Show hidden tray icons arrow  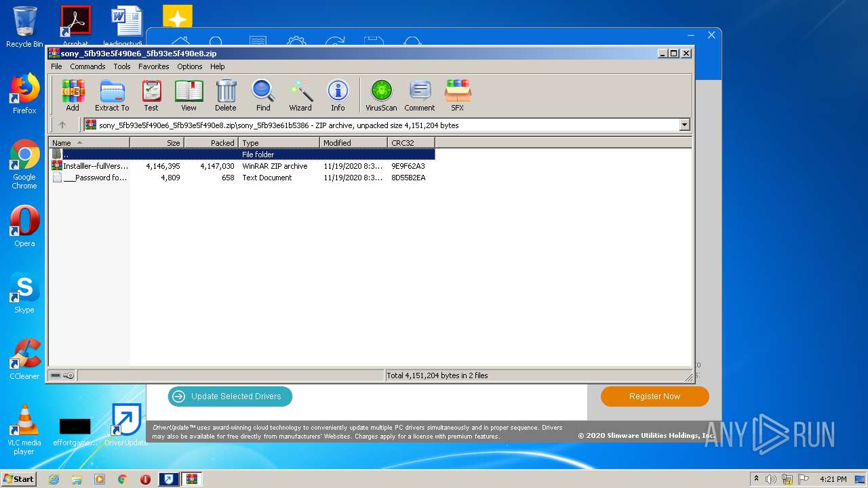coord(756,479)
